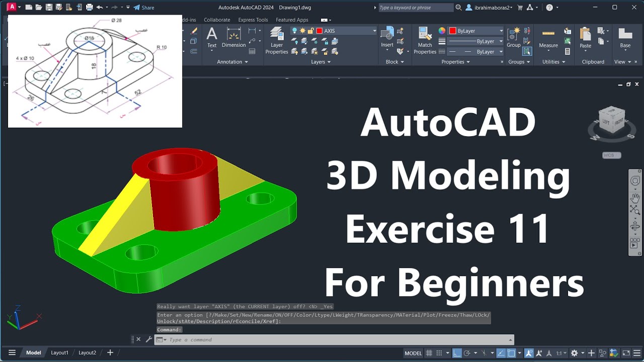Toggle polar tracking in status bar
Viewport: 644px width, 362px height.
467,353
